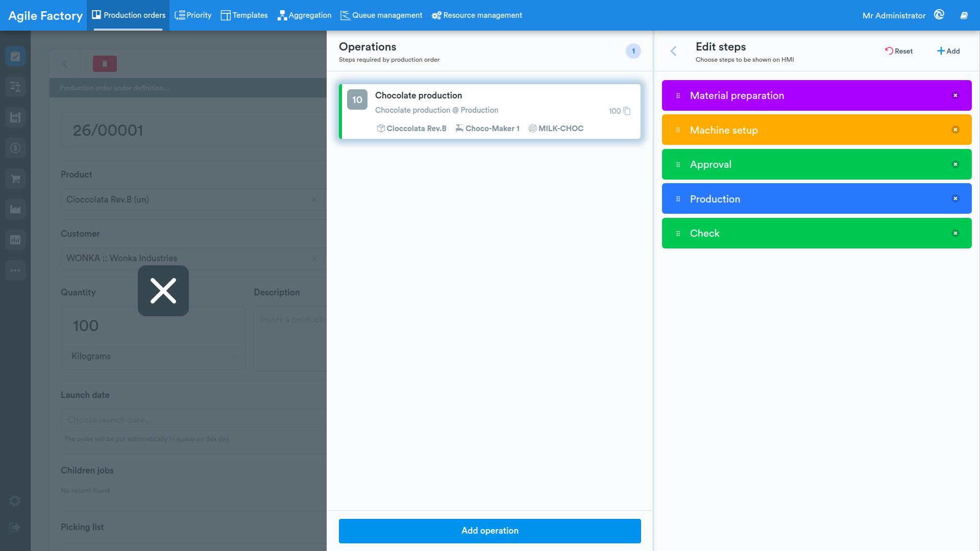Click drag handle of Machine setup
The height and width of the screenshot is (551, 980).
[678, 130]
